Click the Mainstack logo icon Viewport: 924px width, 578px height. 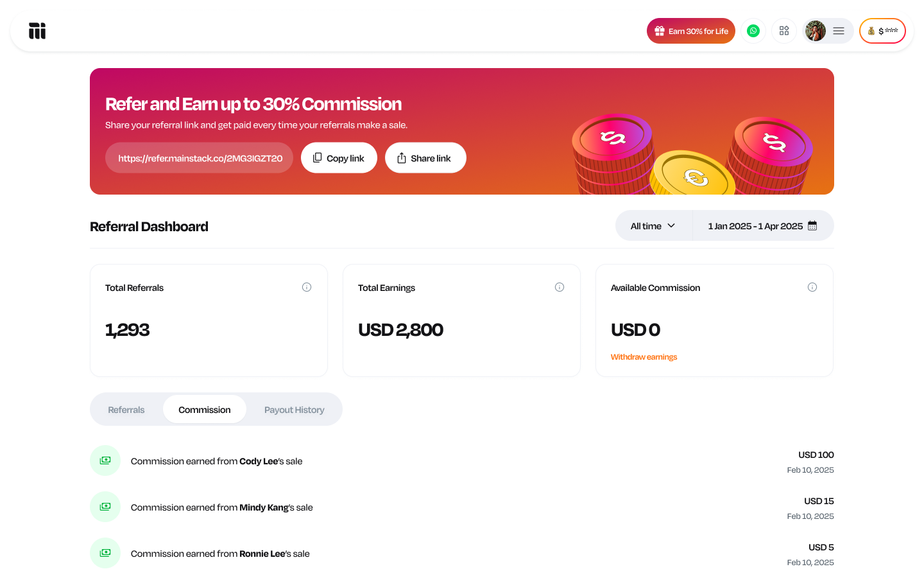pyautogui.click(x=37, y=31)
